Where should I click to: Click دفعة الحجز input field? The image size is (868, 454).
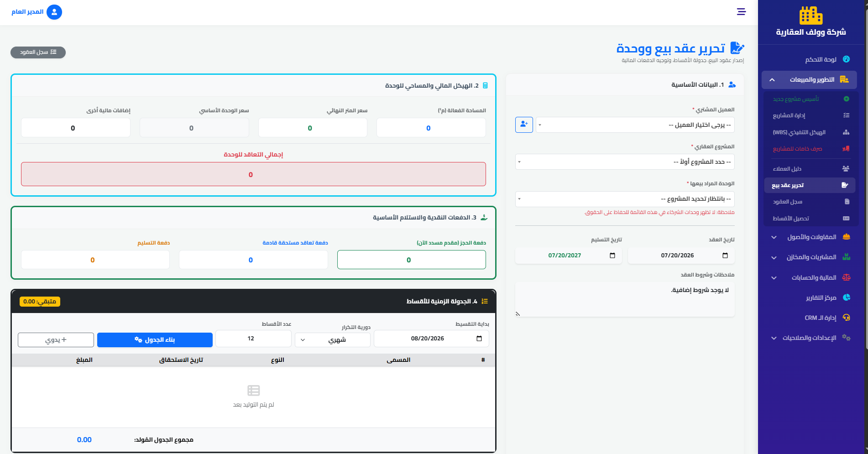(412, 260)
